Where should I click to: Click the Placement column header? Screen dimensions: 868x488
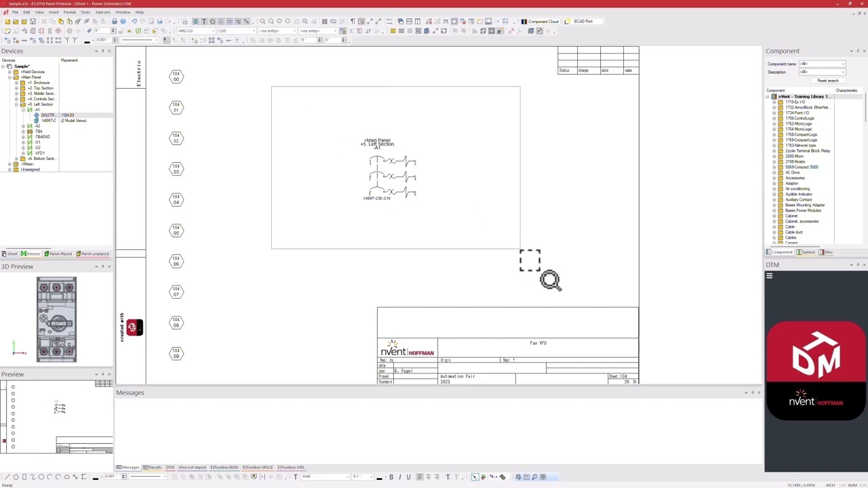[x=69, y=60]
